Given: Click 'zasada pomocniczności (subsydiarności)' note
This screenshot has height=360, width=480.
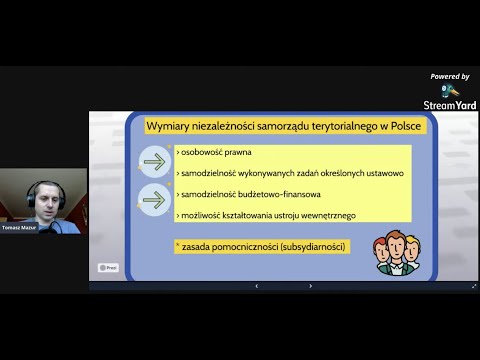Looking at the screenshot, I should (x=262, y=247).
